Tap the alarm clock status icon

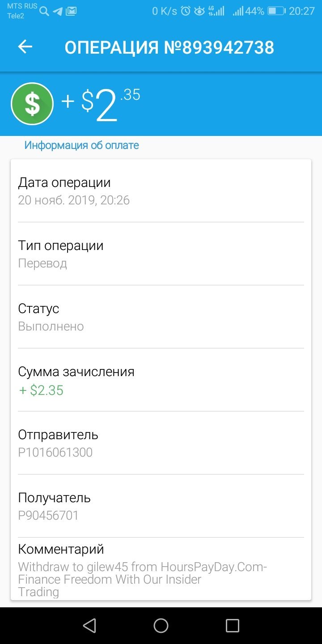[x=186, y=11]
